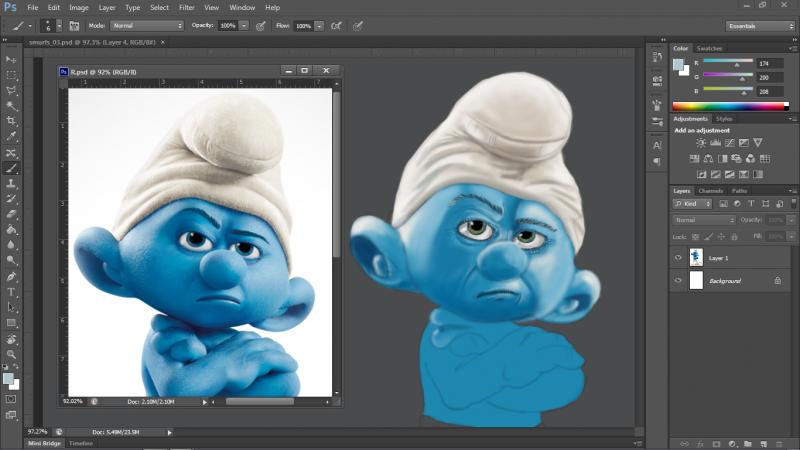Screen dimensions: 800x450
Task: Select the Horizontal Type tool
Action: tap(11, 292)
